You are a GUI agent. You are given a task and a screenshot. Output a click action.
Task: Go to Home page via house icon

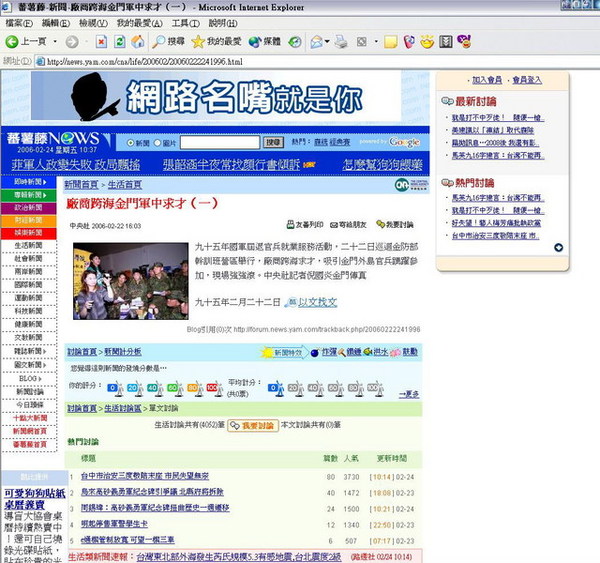click(x=138, y=42)
